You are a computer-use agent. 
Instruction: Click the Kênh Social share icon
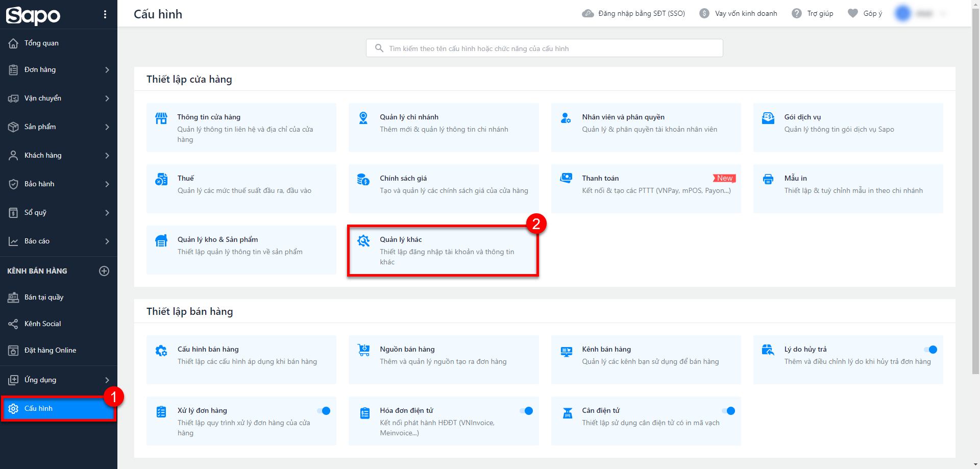pos(13,324)
